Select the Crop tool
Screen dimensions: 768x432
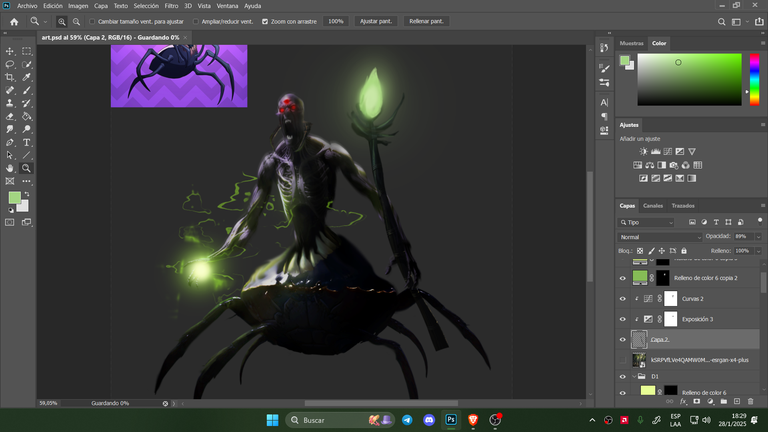point(10,77)
